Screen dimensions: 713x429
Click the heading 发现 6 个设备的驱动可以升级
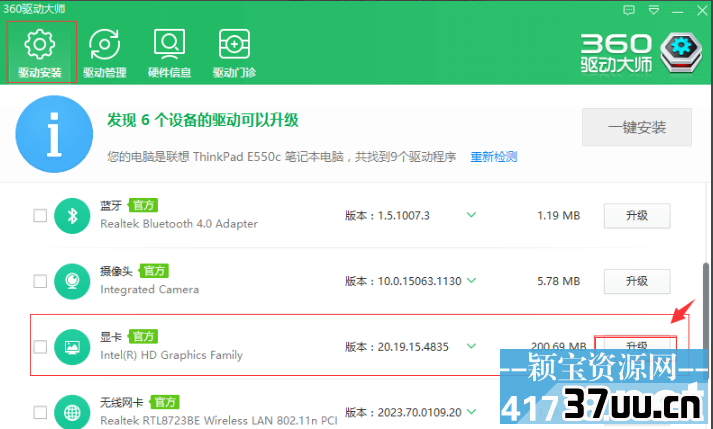point(203,121)
